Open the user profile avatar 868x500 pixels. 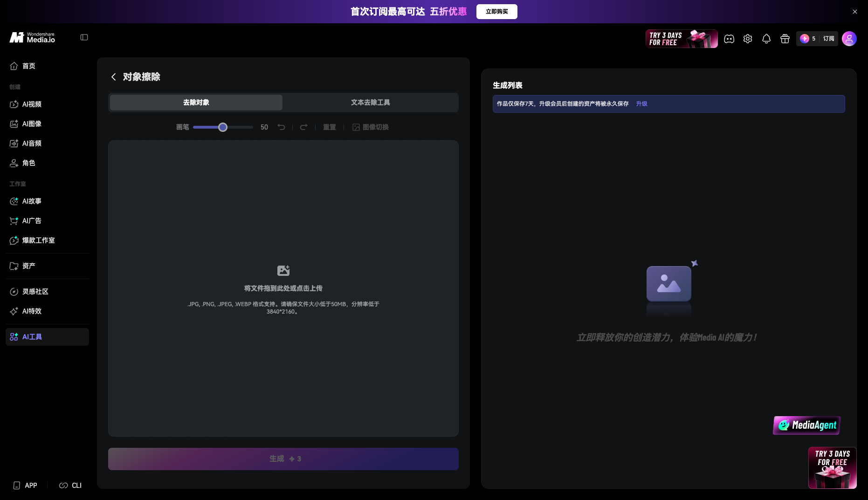[x=849, y=39]
